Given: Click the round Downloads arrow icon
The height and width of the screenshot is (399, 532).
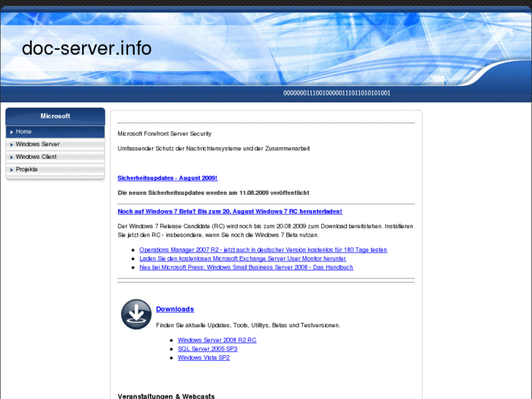Looking at the screenshot, I should coord(136,314).
